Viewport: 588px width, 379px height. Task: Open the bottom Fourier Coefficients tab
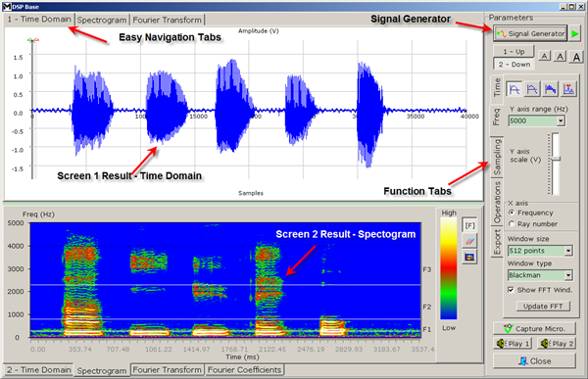[244, 370]
